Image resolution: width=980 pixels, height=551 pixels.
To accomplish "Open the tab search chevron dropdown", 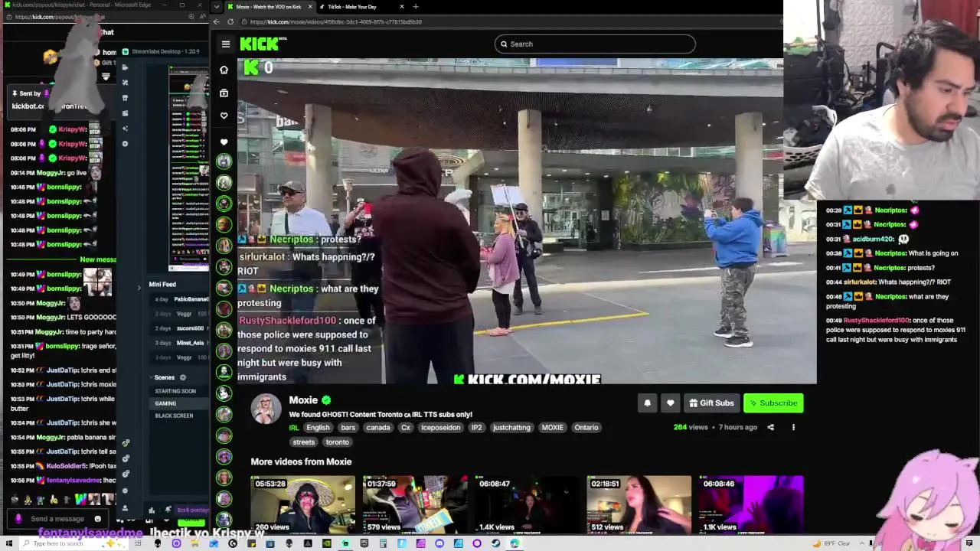I will 217,7.
